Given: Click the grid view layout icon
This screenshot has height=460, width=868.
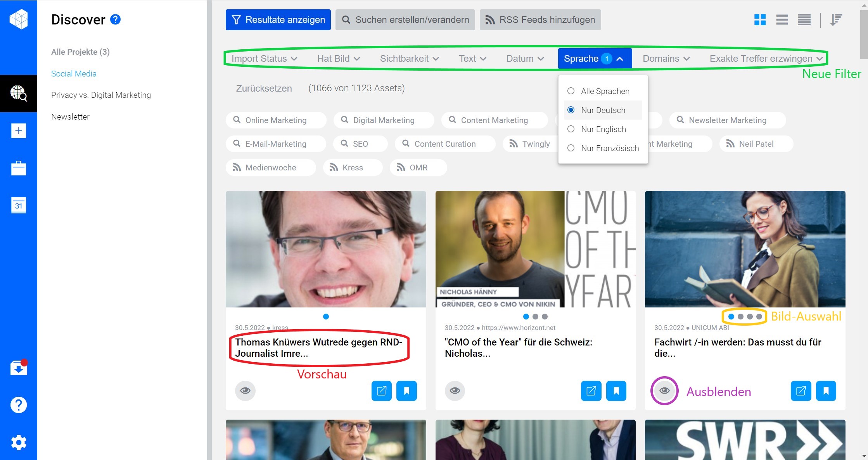Looking at the screenshot, I should [759, 20].
